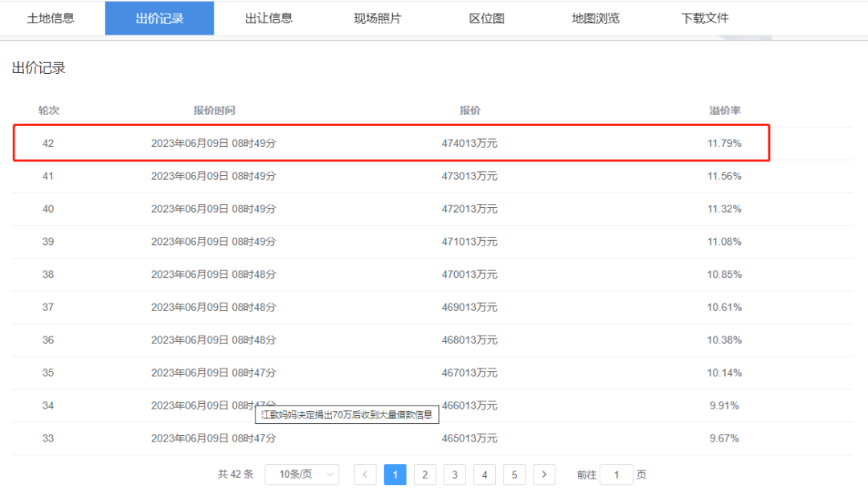Click the 11.79% premium rate

pyautogui.click(x=724, y=143)
